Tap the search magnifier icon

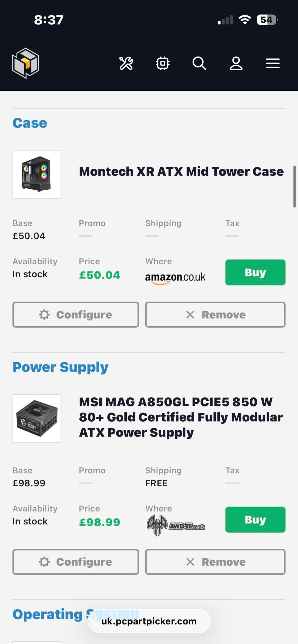point(199,63)
